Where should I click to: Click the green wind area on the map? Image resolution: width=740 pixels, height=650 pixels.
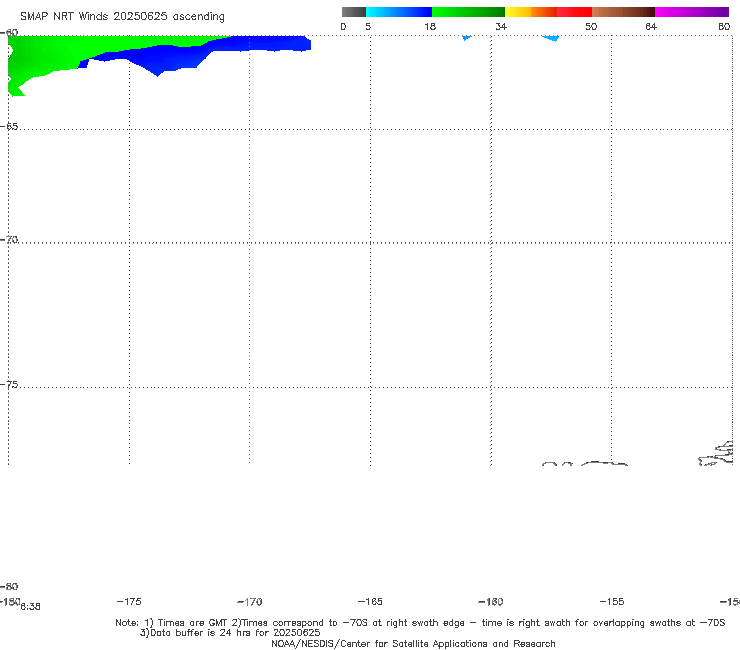coord(57,54)
